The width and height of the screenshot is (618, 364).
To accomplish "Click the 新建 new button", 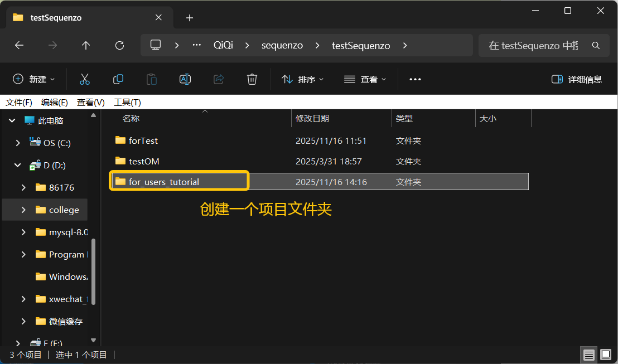I will (34, 79).
